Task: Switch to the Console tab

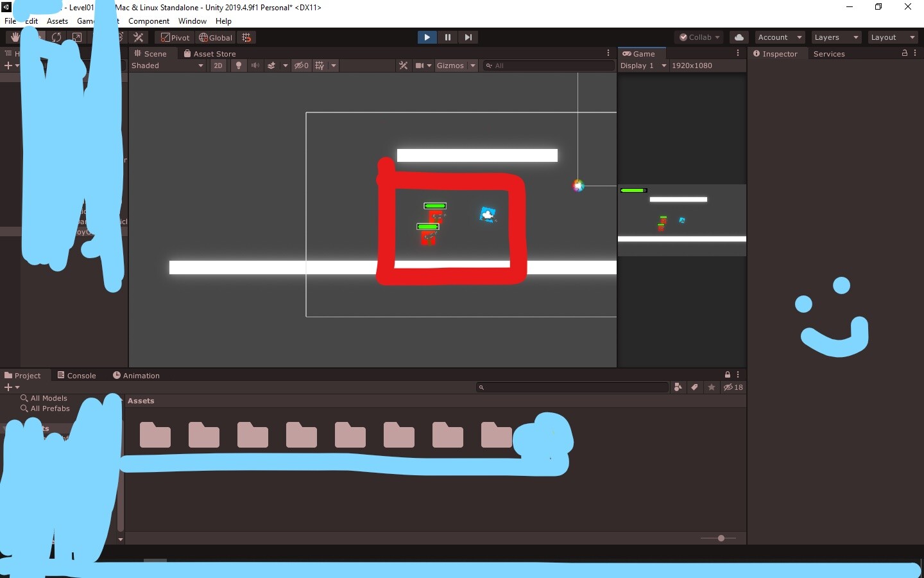Action: [76, 376]
